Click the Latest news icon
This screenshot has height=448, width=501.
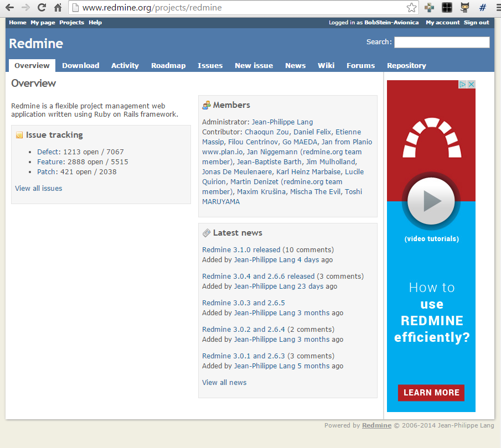point(206,233)
